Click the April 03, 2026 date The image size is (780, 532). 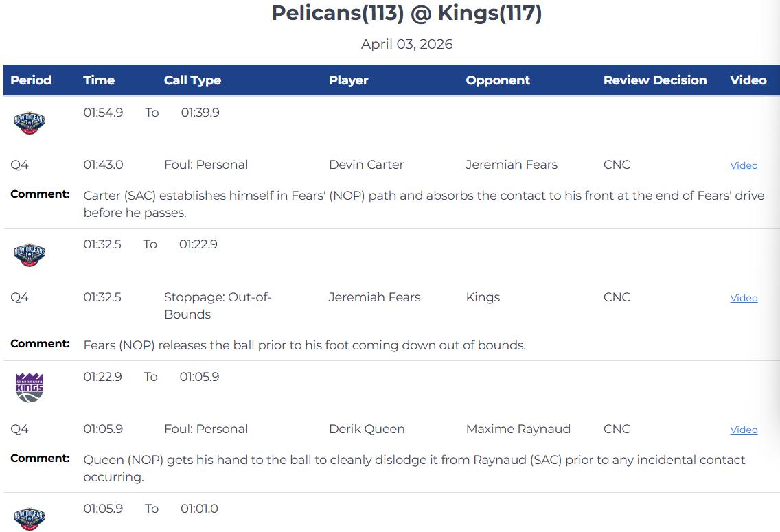(x=406, y=45)
